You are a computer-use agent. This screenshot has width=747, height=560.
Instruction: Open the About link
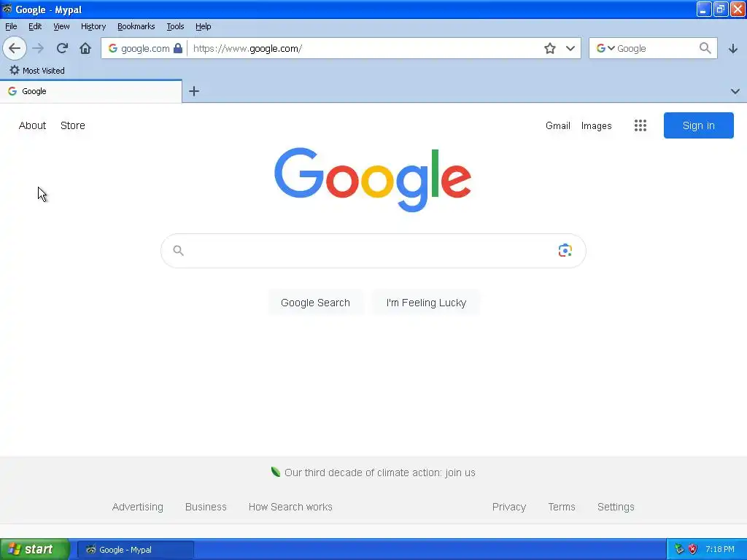pos(32,125)
